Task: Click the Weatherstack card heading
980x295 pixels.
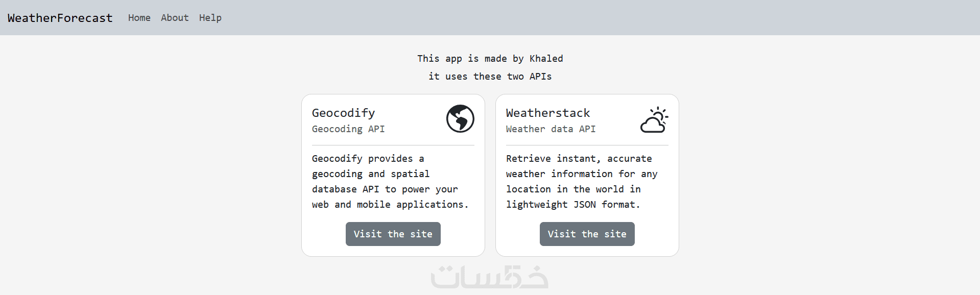Action: click(x=547, y=113)
